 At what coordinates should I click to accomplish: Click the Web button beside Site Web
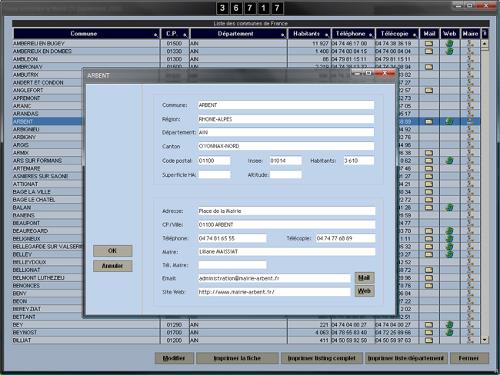(364, 291)
